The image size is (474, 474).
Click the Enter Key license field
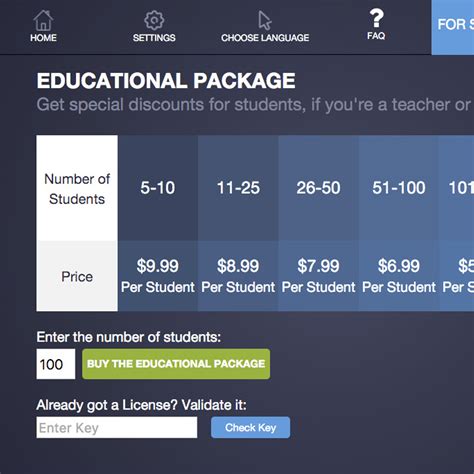pos(117,427)
